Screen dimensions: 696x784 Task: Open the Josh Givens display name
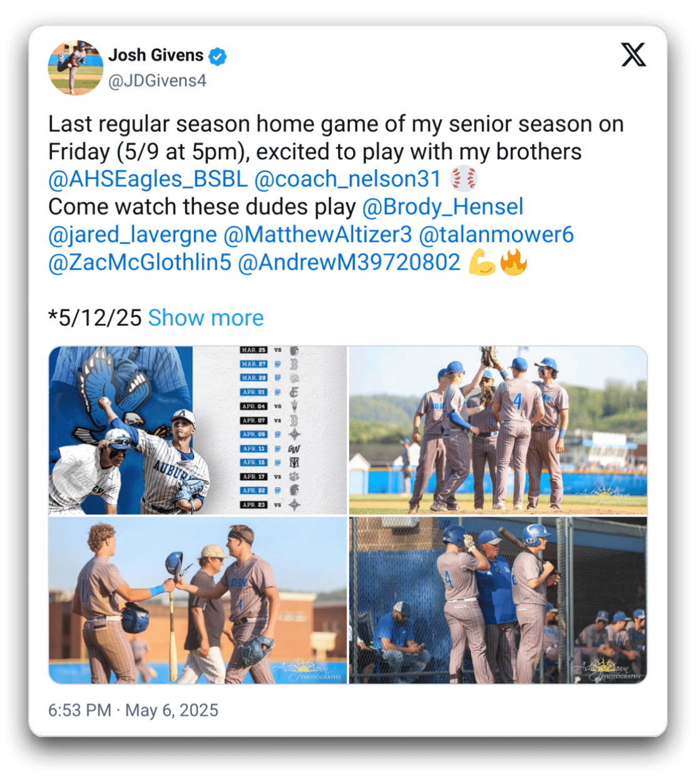pyautogui.click(x=156, y=56)
